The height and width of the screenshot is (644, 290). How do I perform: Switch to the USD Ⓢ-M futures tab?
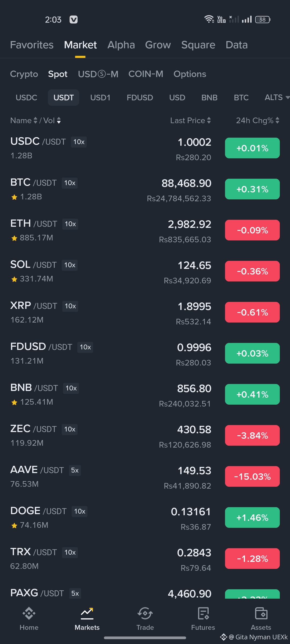coord(98,74)
